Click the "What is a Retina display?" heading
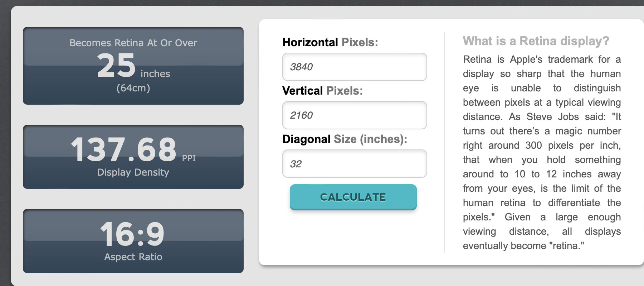This screenshot has height=286, width=644. point(536,41)
